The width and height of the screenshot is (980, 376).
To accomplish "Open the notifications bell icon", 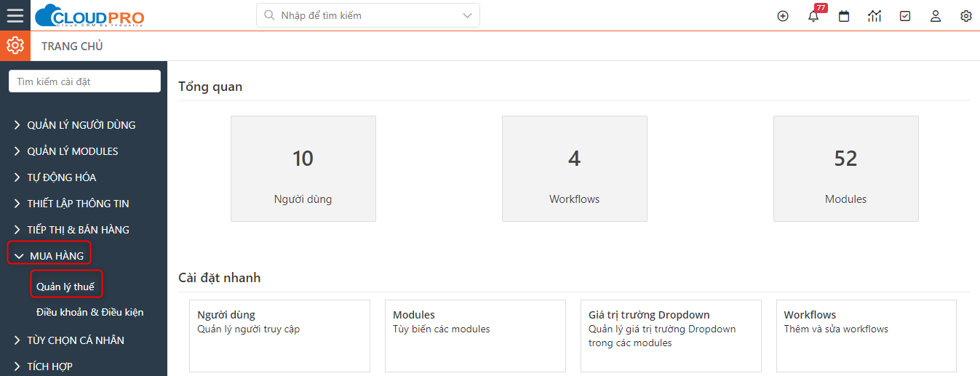I will 813,16.
